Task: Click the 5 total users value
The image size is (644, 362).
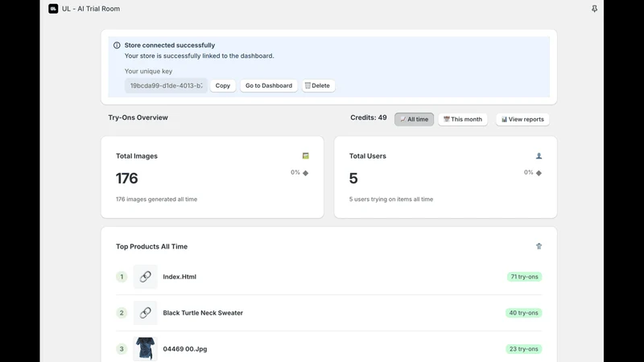Action: (353, 178)
